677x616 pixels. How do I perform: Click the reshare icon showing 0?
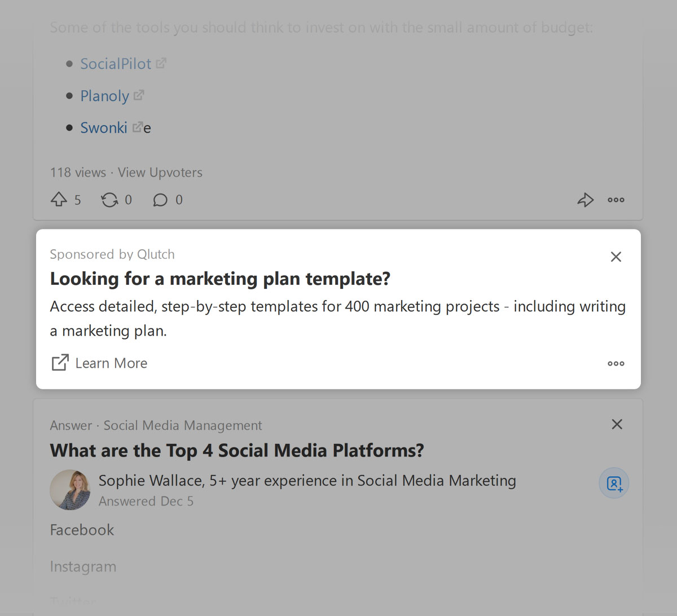[x=109, y=200]
